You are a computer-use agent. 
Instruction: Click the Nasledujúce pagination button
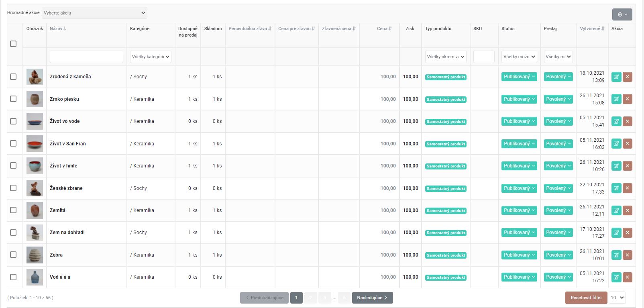click(x=372, y=298)
